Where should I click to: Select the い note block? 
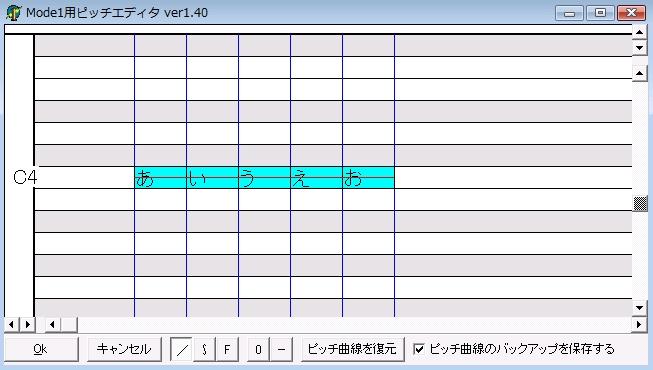[x=212, y=178]
